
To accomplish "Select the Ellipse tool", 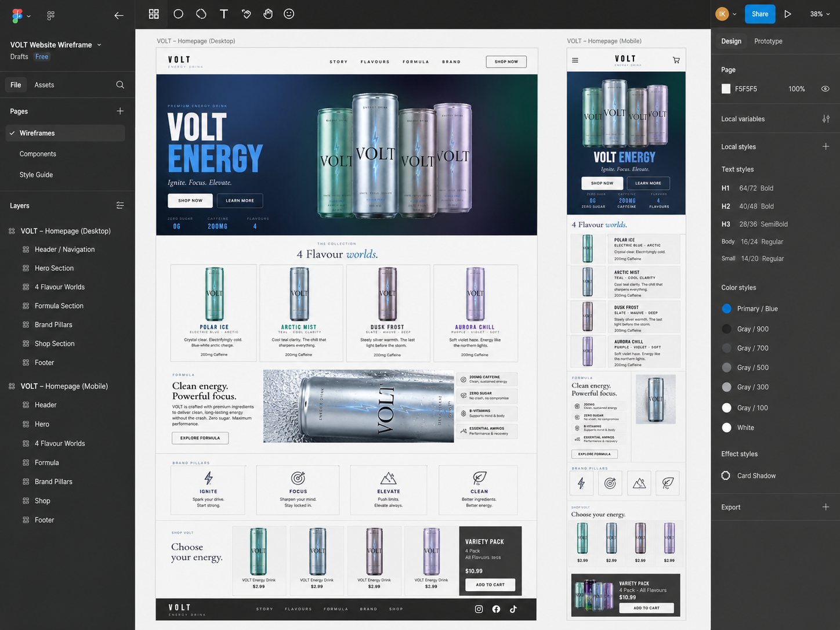I will click(178, 14).
